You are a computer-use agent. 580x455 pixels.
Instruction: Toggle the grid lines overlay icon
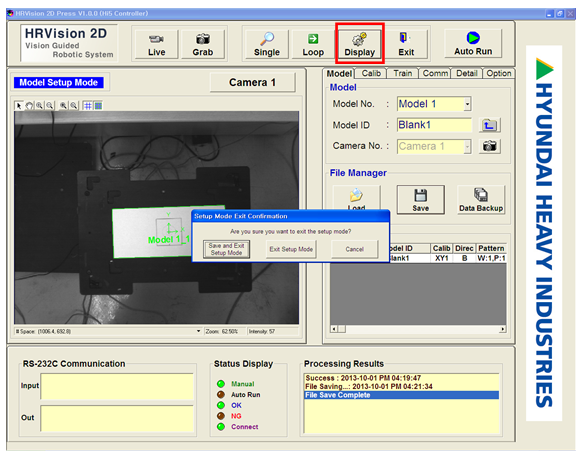pyautogui.click(x=88, y=106)
